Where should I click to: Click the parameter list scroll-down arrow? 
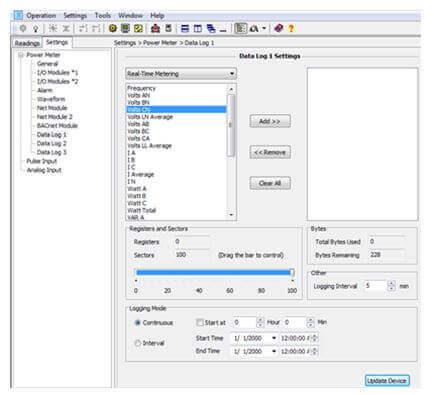[231, 215]
